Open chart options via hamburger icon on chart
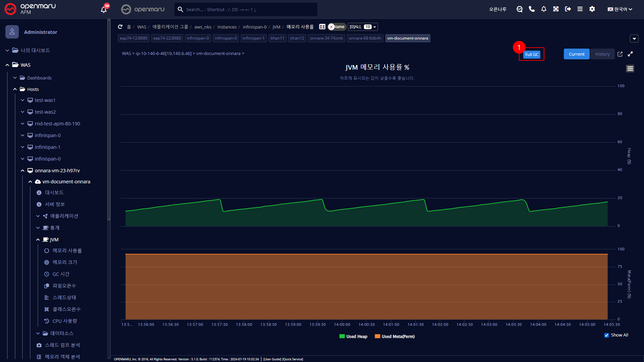This screenshot has width=644, height=362. (x=630, y=68)
